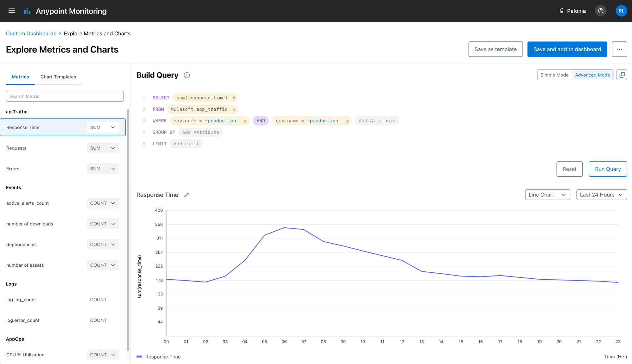The width and height of the screenshot is (632, 364).
Task: Open Requests SUM aggregation dropdown
Action: click(x=103, y=148)
